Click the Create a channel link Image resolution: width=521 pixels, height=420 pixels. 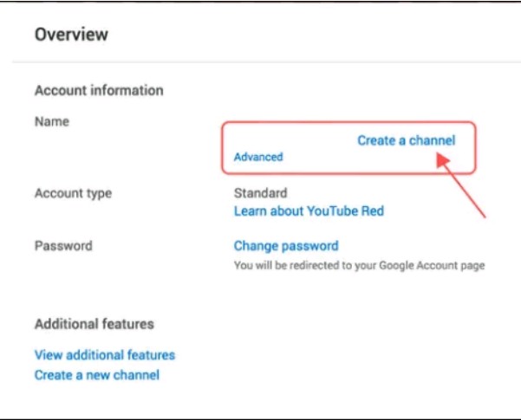pyautogui.click(x=406, y=140)
